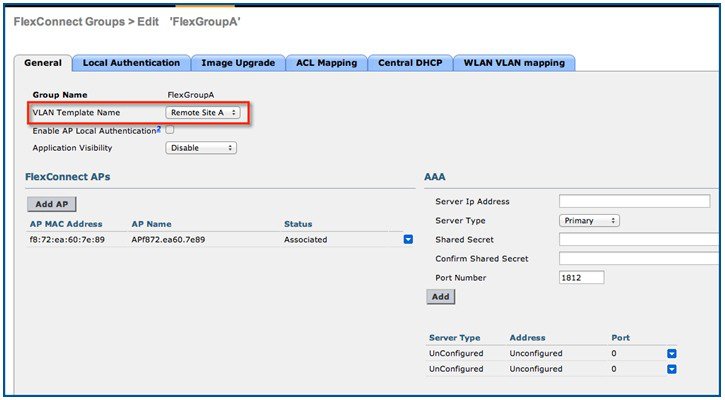Image resolution: width=725 pixels, height=400 pixels.
Task: Open the Server Type dropdown set to Primary
Action: coord(589,221)
